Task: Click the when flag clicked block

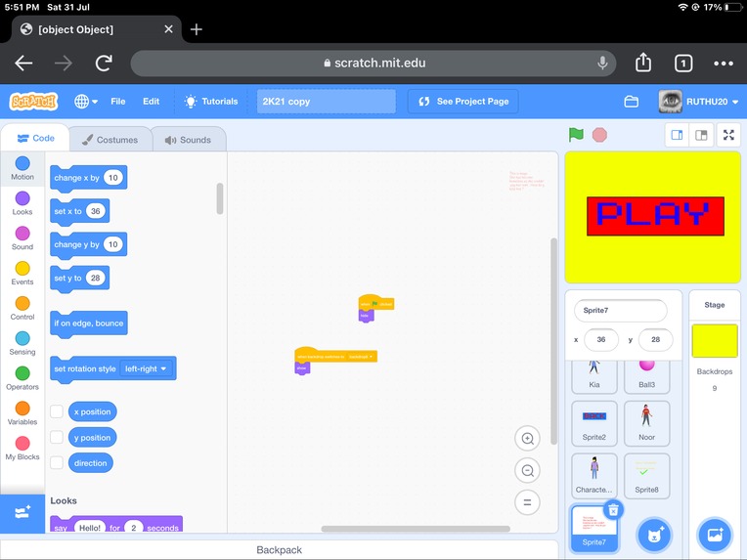Action: tap(376, 303)
